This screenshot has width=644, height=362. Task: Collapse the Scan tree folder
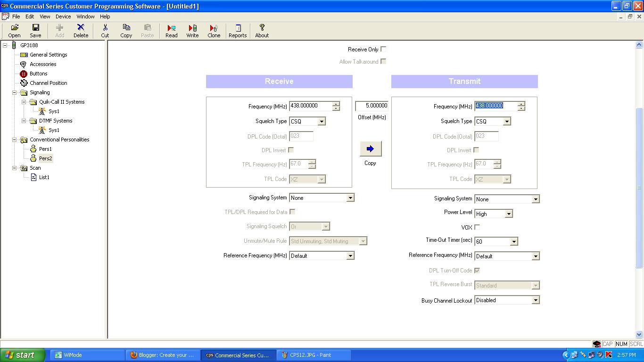pos(15,168)
